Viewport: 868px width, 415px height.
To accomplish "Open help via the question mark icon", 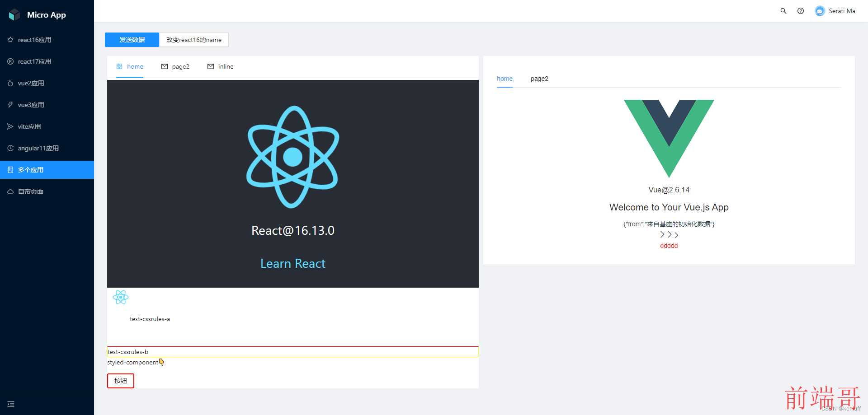I will (x=801, y=11).
